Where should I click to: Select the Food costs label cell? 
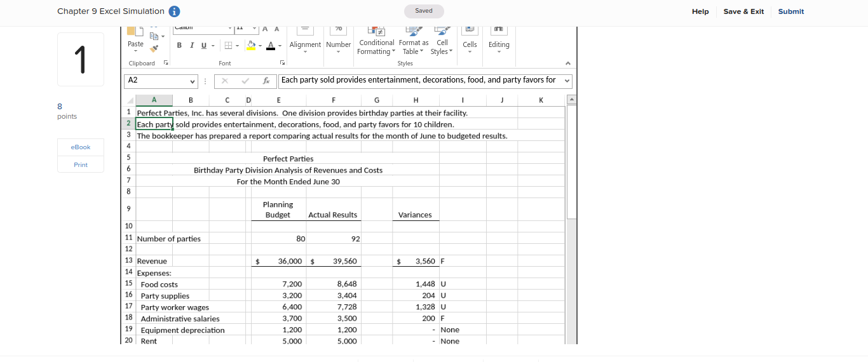click(x=159, y=285)
